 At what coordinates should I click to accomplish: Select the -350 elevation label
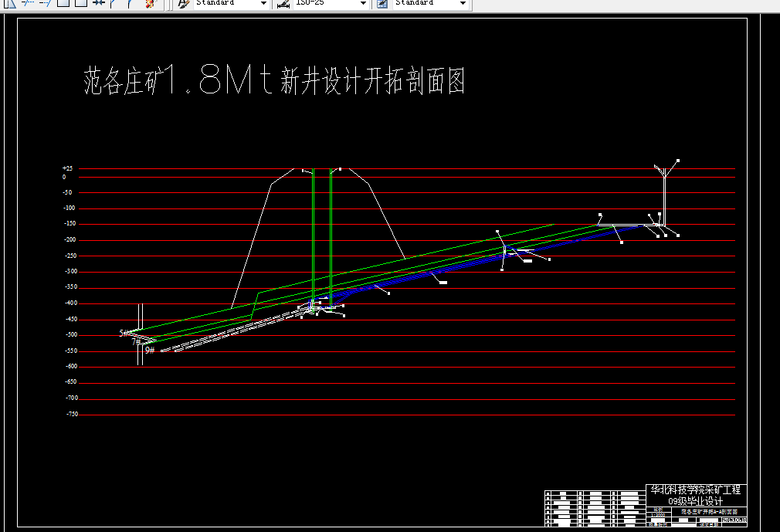click(x=70, y=287)
